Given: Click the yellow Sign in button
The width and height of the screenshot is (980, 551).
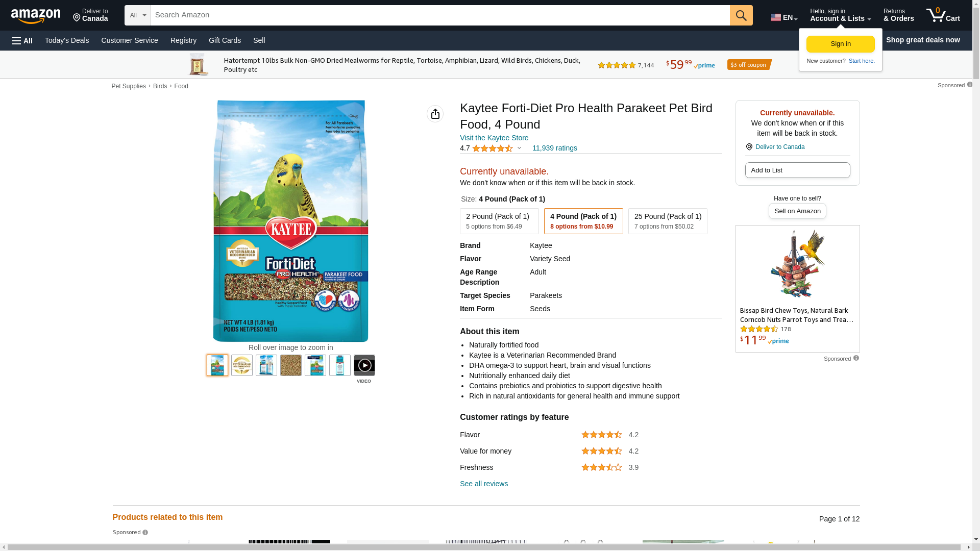Looking at the screenshot, I should (840, 44).
